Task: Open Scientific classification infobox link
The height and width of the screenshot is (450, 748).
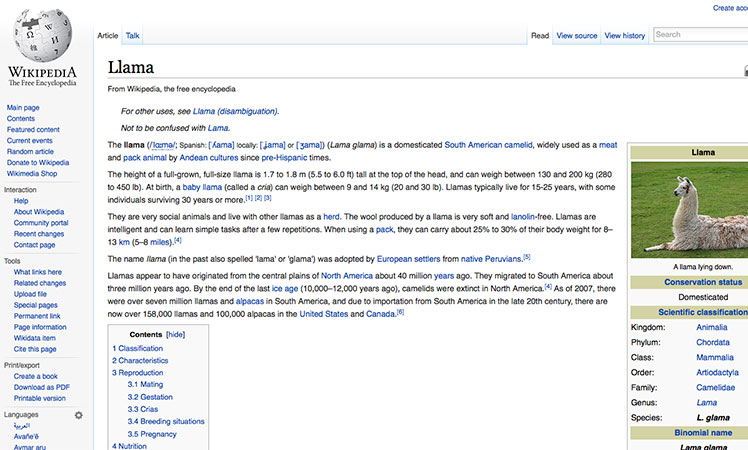Action: coord(703,312)
